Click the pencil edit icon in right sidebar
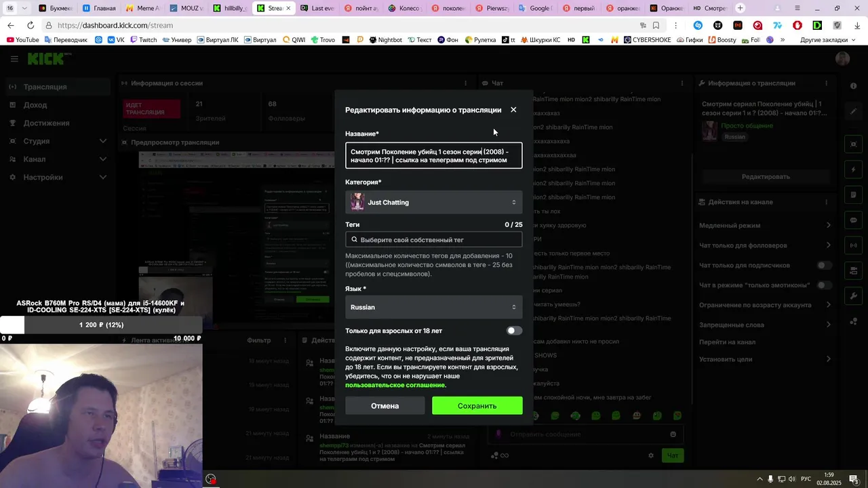This screenshot has width=868, height=488. [853, 111]
